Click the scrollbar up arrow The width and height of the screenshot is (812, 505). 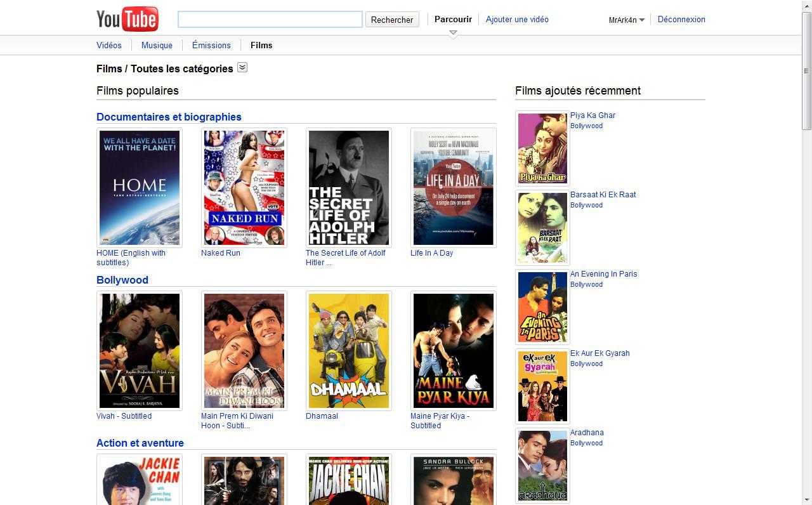(807, 5)
